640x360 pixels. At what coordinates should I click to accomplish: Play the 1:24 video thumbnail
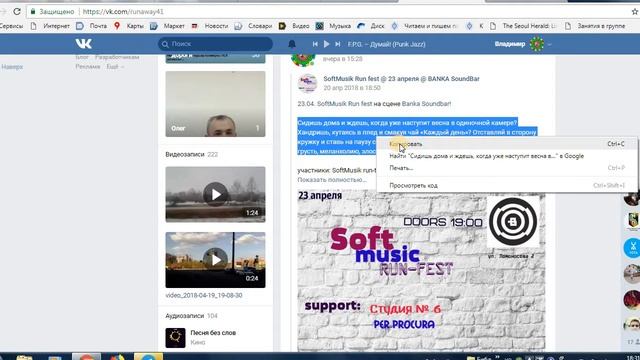(216, 194)
